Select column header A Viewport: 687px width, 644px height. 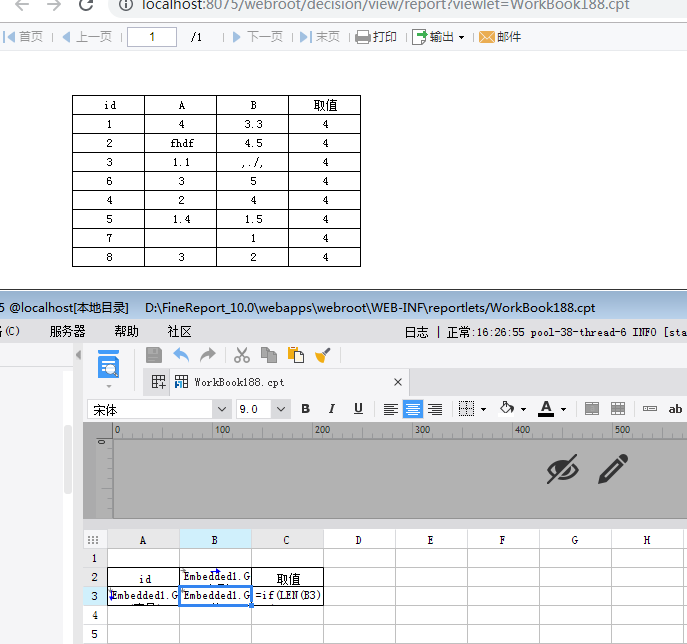click(143, 540)
